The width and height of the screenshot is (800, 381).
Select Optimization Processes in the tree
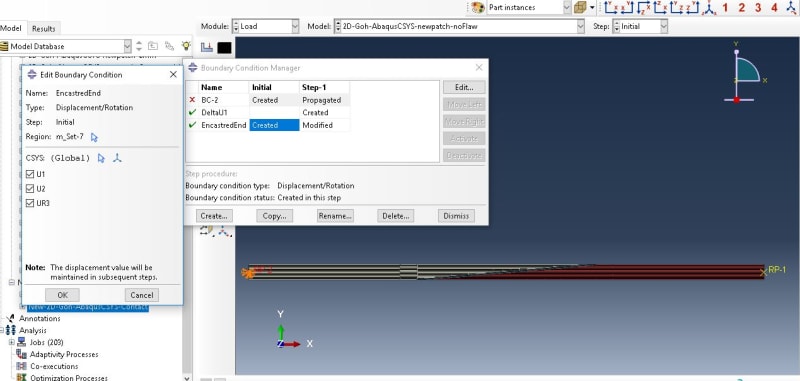tap(68, 378)
